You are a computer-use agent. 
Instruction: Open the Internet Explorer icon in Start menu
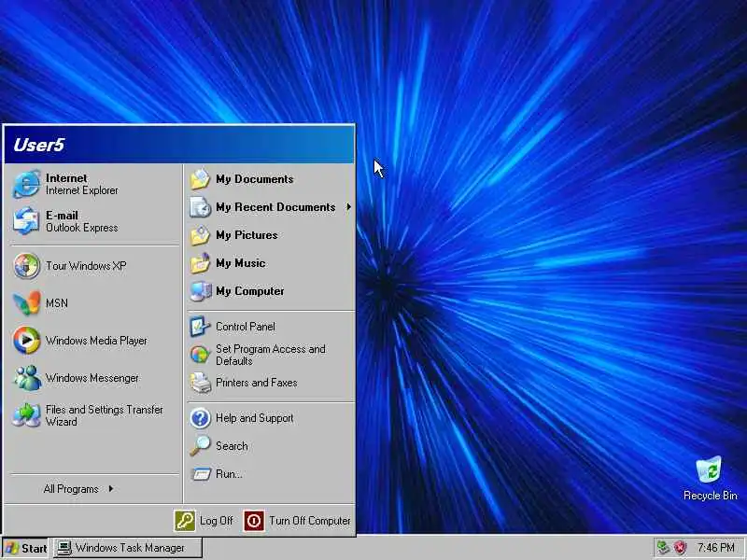[x=26, y=184]
